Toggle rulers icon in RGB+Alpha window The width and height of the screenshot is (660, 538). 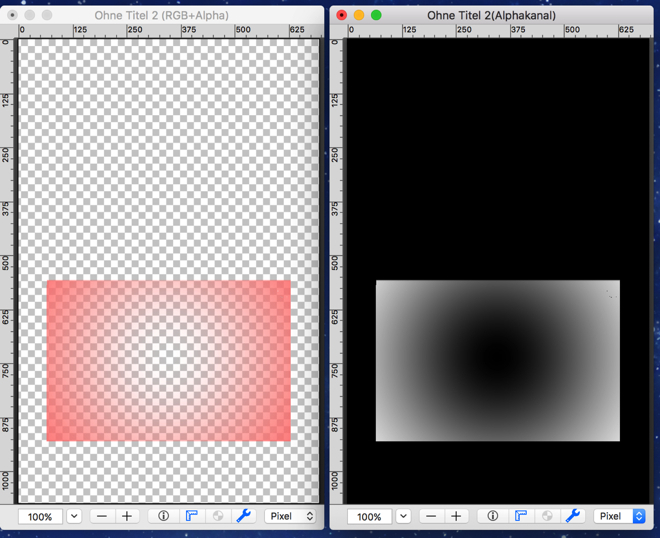pyautogui.click(x=192, y=516)
